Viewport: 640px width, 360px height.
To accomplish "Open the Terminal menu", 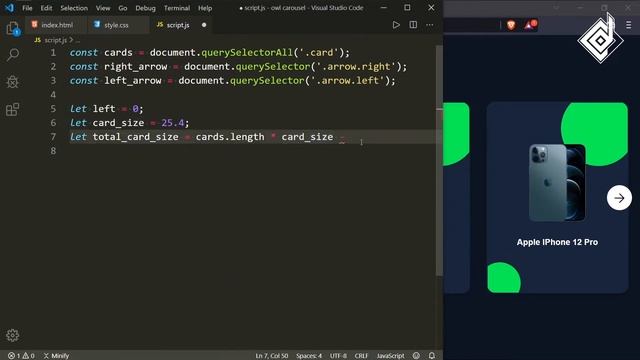I will [177, 8].
